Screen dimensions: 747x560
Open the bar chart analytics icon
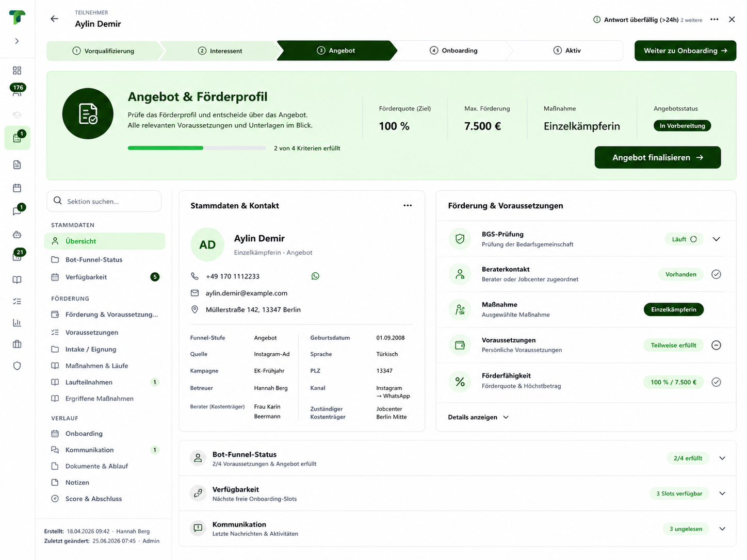pyautogui.click(x=17, y=323)
